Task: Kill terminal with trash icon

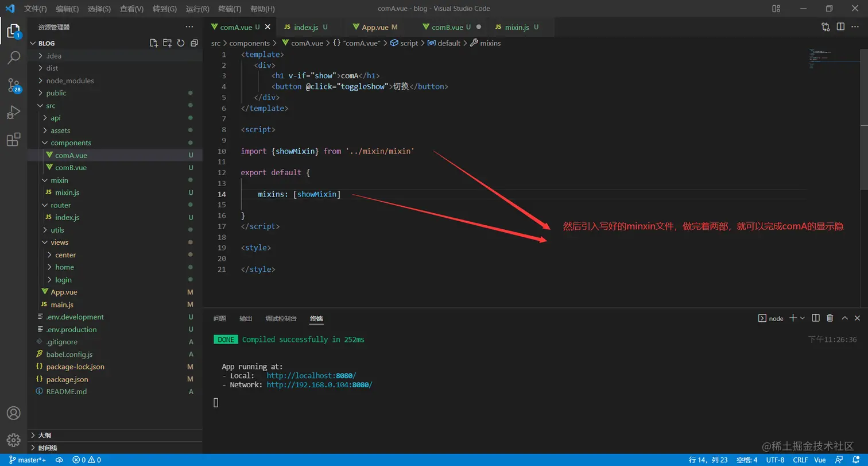Action: click(x=830, y=318)
